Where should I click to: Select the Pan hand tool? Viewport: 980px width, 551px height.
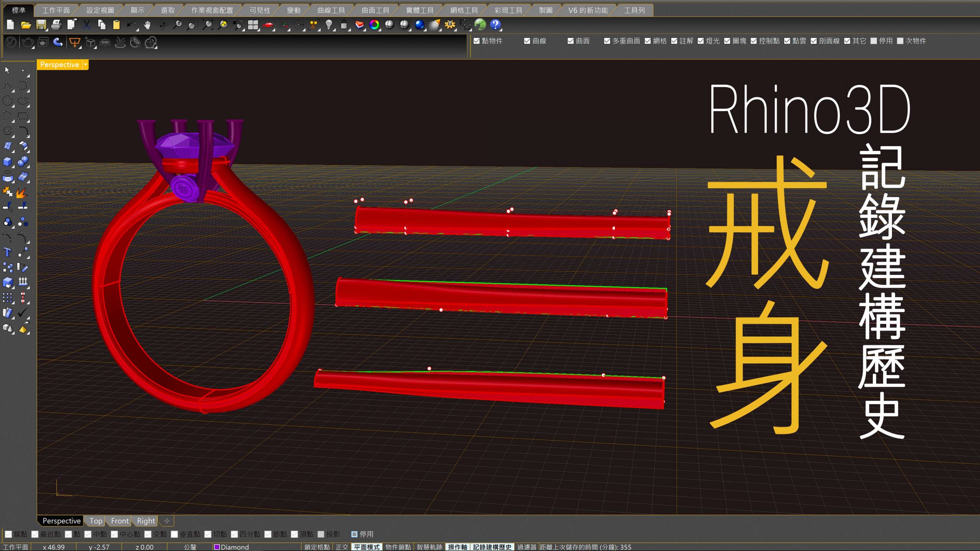(147, 25)
